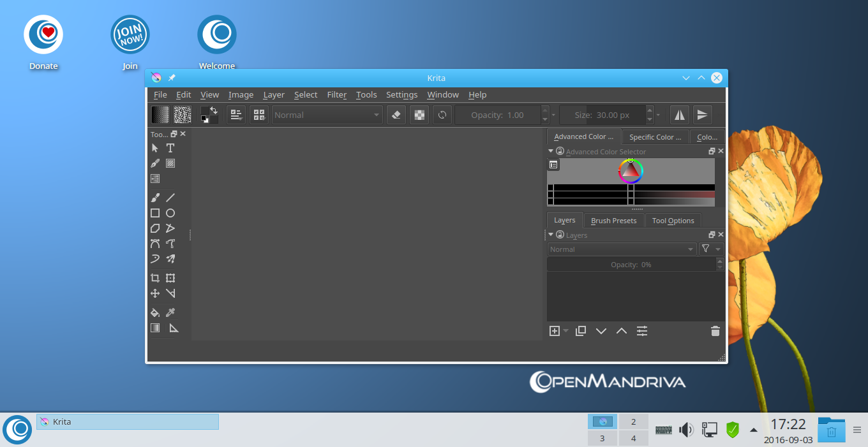Image resolution: width=868 pixels, height=447 pixels.
Task: Toggle preserve alpha checkerboard button
Action: (x=419, y=115)
